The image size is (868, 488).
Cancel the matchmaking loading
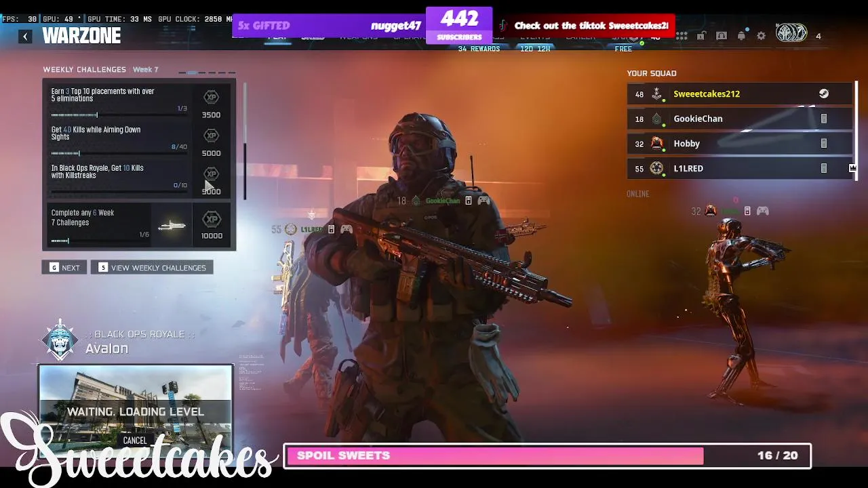point(135,441)
